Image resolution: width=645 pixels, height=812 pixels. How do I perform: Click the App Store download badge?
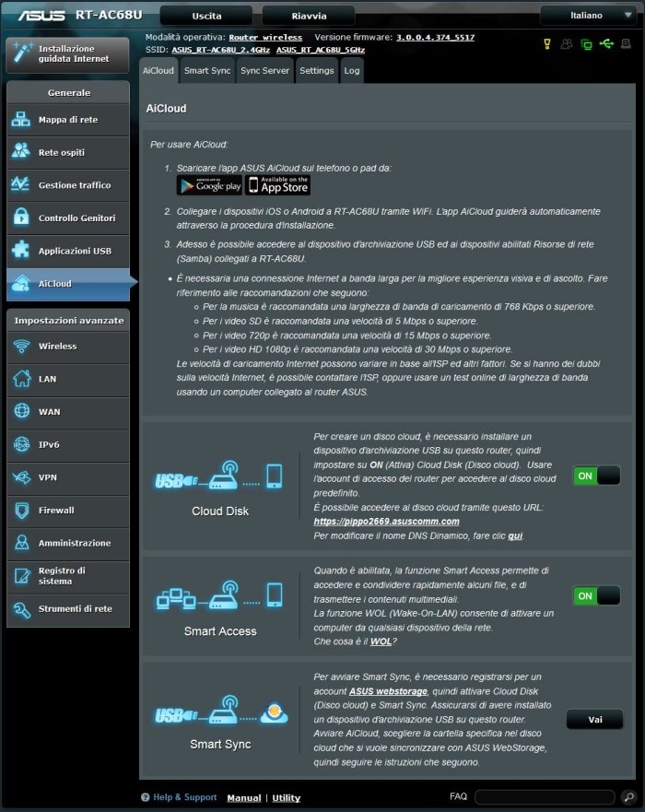278,185
